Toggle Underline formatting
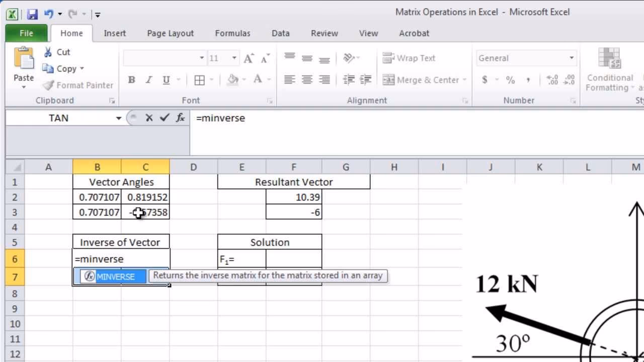 pos(166,79)
